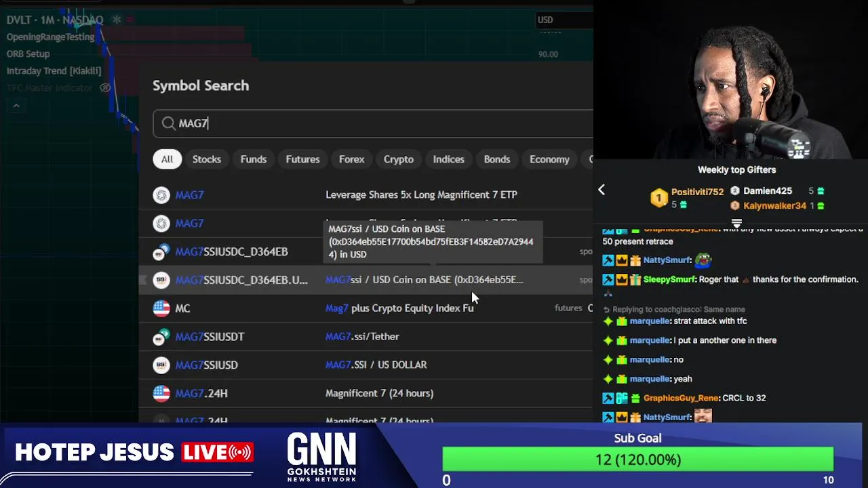Click the logo icon of the second MAG7 result
Image resolution: width=868 pixels, height=488 pixels.
click(161, 224)
